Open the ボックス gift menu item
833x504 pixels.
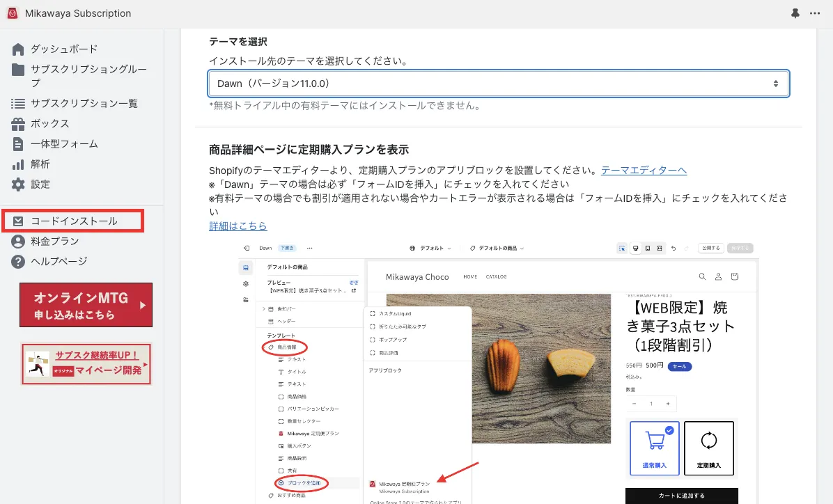click(x=40, y=124)
